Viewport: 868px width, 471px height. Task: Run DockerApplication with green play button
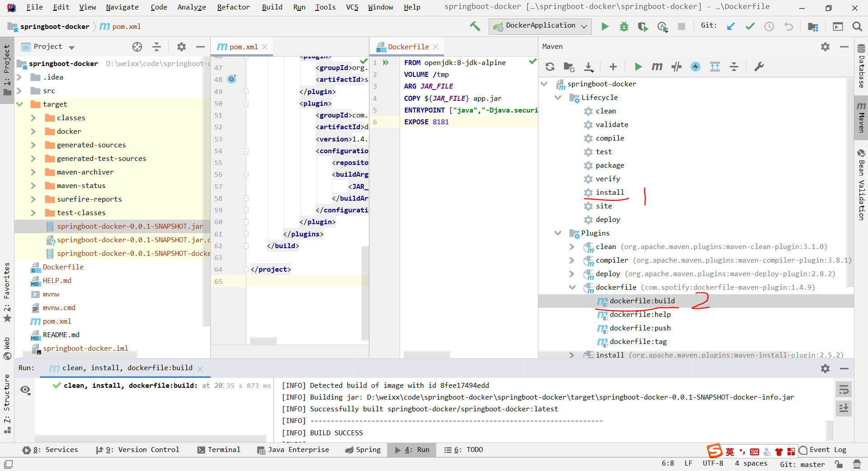(605, 27)
